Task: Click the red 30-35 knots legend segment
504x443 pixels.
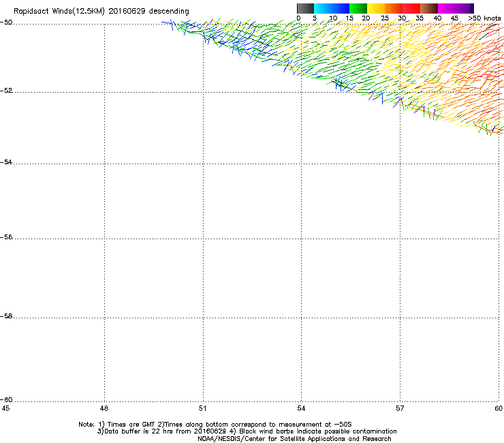Action: (411, 8)
